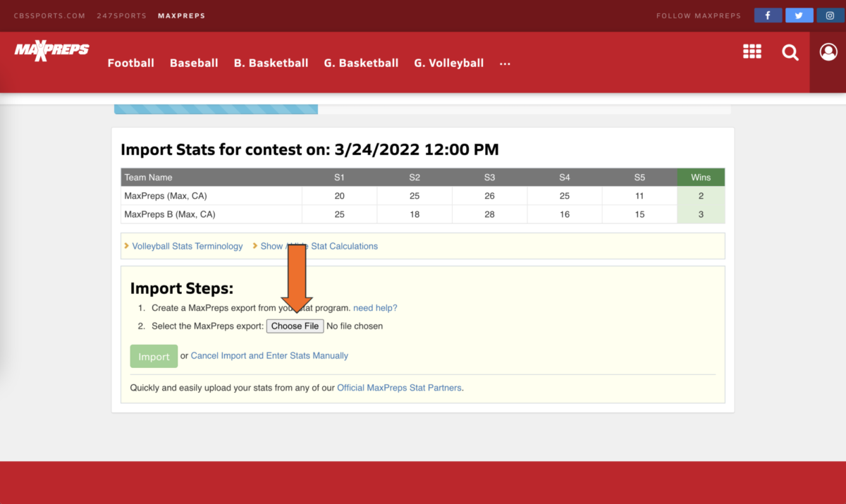Toggle Show / Hide Stat Calculations
The image size is (846, 504).
click(319, 246)
